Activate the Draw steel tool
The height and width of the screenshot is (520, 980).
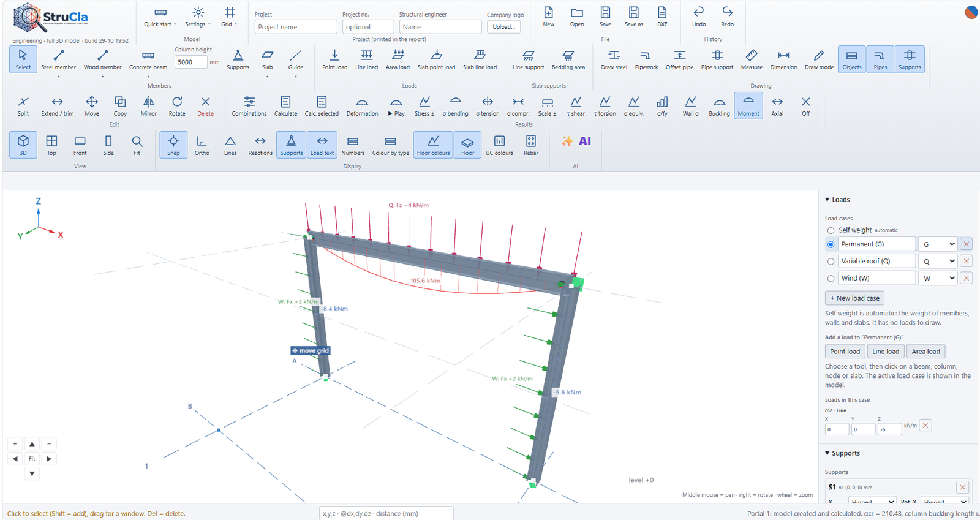614,59
